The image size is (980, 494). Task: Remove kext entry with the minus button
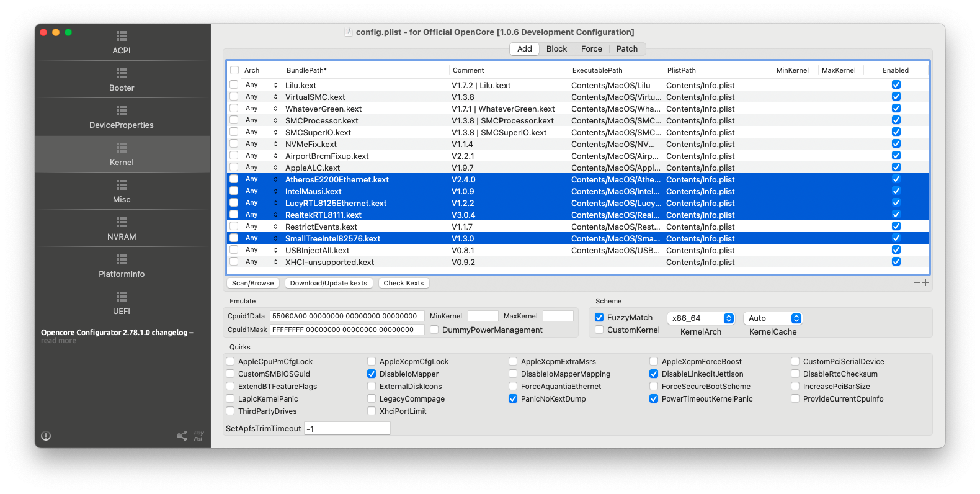coord(917,283)
